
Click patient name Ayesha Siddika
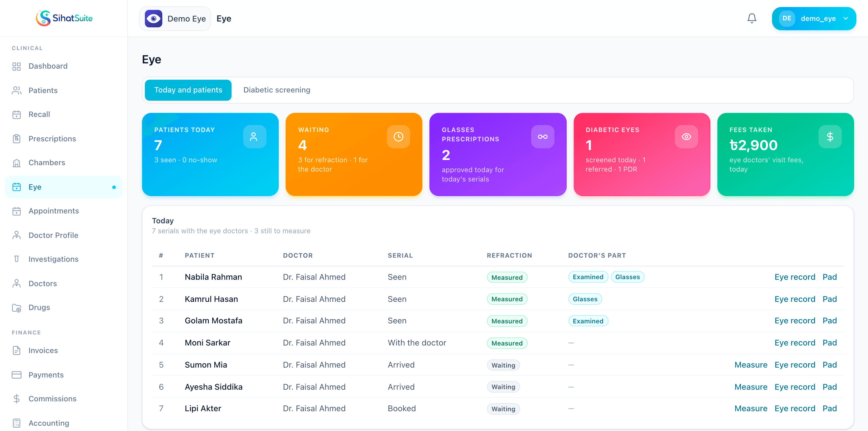click(213, 387)
